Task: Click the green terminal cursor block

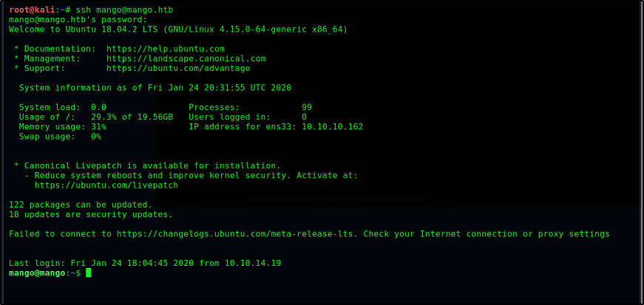Action: 88,273
